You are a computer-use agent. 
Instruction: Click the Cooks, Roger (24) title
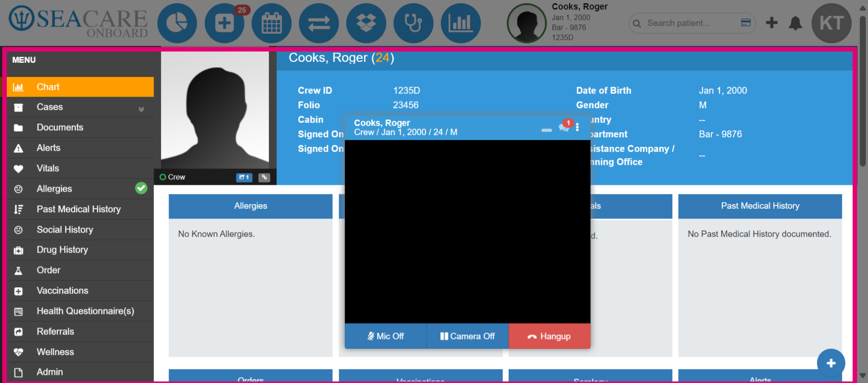coord(341,58)
